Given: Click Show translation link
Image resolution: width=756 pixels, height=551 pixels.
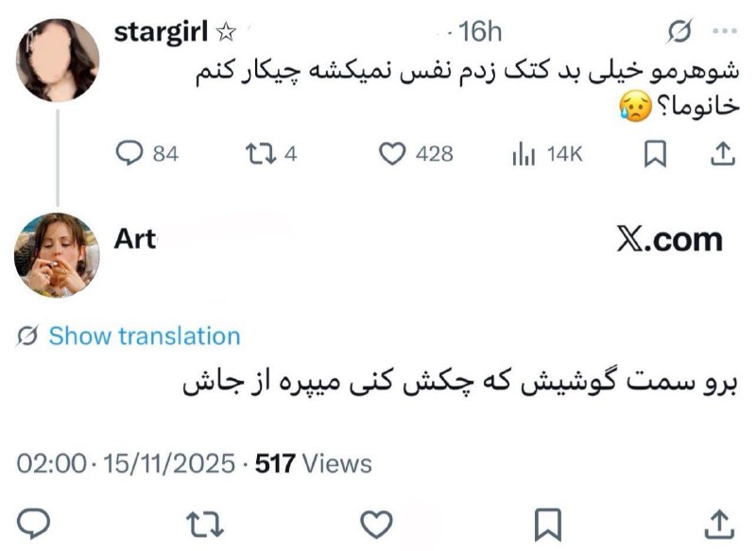Looking at the screenshot, I should pos(144,336).
